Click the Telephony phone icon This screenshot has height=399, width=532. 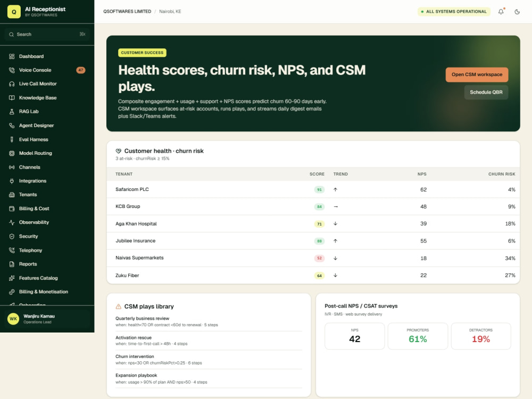[x=12, y=251]
